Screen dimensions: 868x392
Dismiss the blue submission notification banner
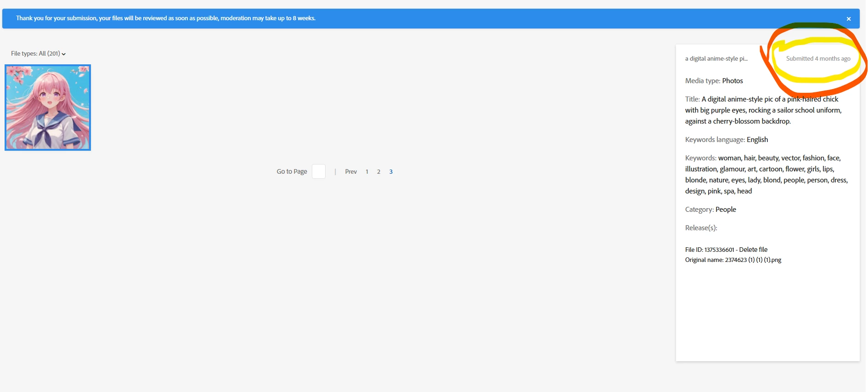tap(849, 19)
